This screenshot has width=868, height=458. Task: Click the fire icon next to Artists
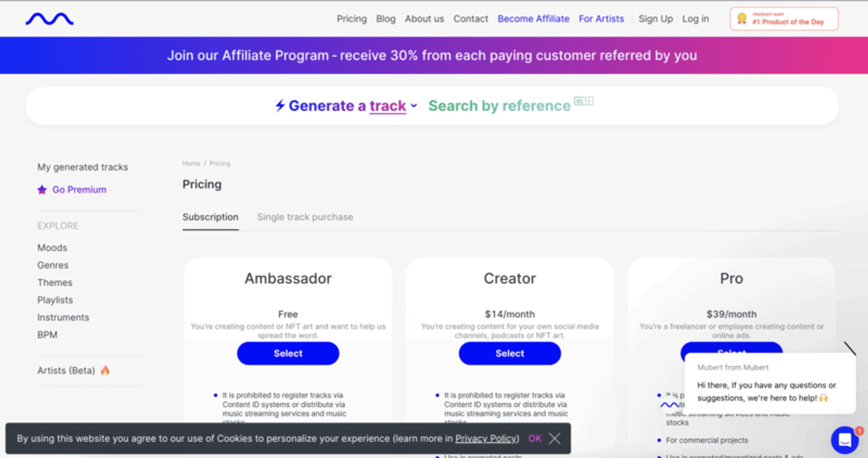click(105, 370)
